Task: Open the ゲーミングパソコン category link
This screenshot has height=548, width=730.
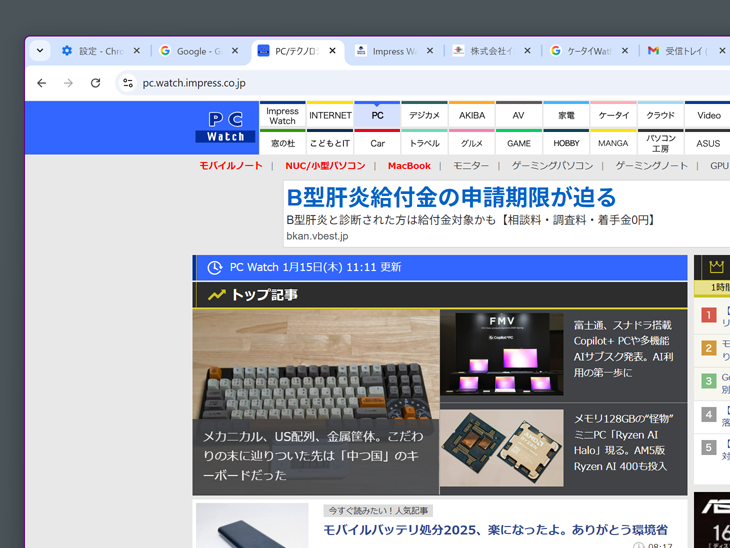Action: pyautogui.click(x=552, y=166)
